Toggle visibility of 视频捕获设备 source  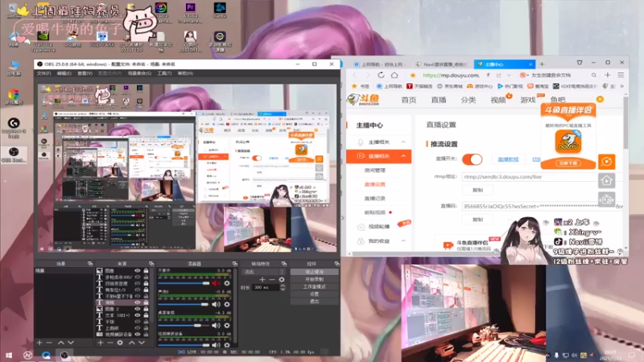137,334
